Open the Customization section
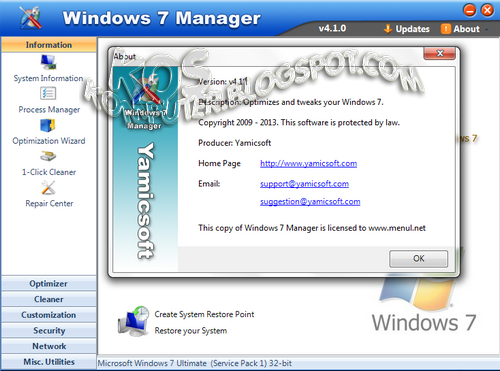Image resolution: width=500 pixels, height=371 pixels. (49, 315)
